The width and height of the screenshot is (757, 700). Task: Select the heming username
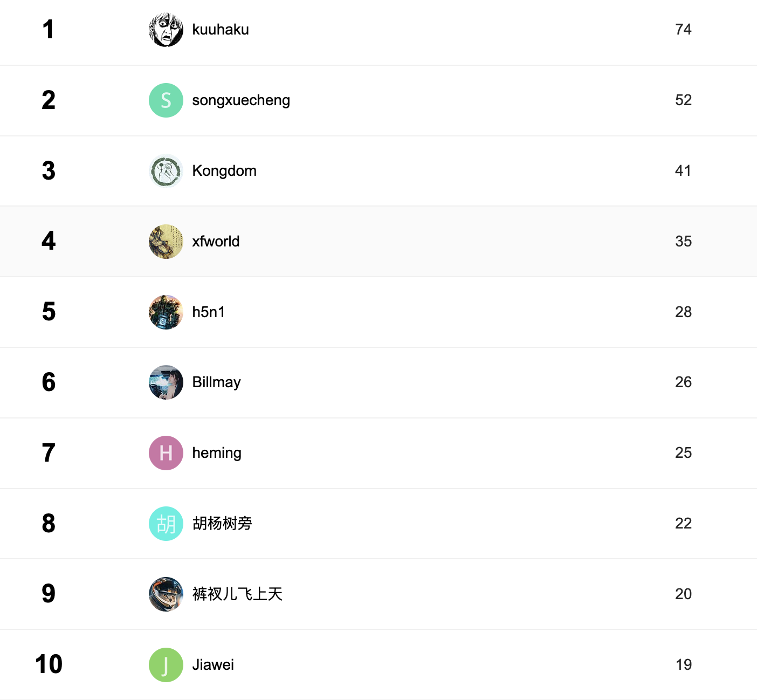coord(217,453)
